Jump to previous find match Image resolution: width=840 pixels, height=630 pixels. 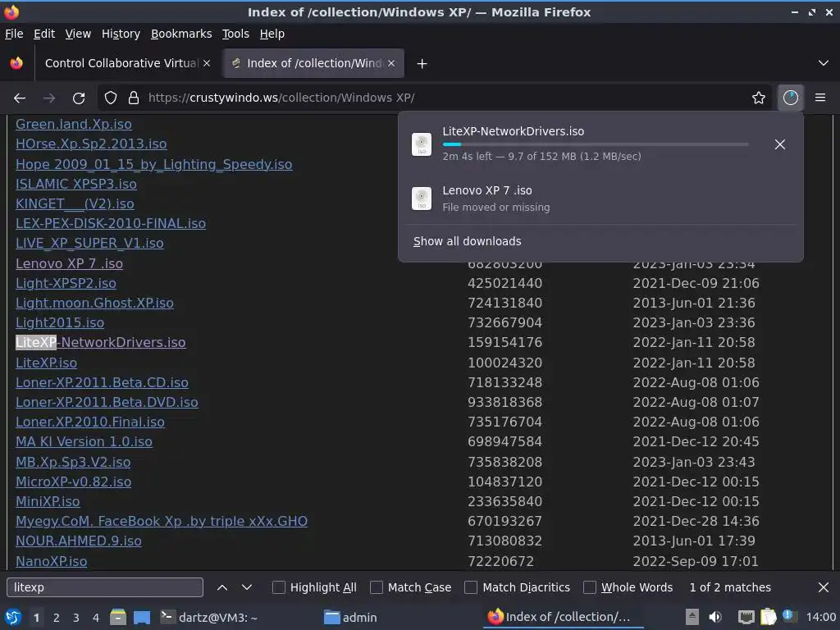tap(222, 587)
